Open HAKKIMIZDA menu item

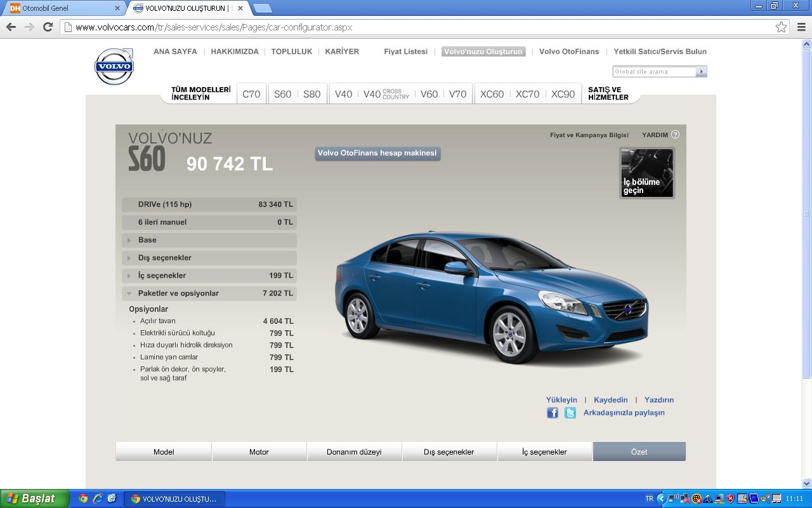235,51
